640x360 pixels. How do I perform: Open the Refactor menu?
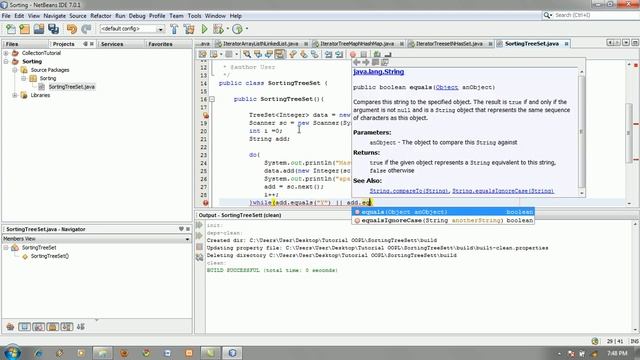(x=101, y=16)
